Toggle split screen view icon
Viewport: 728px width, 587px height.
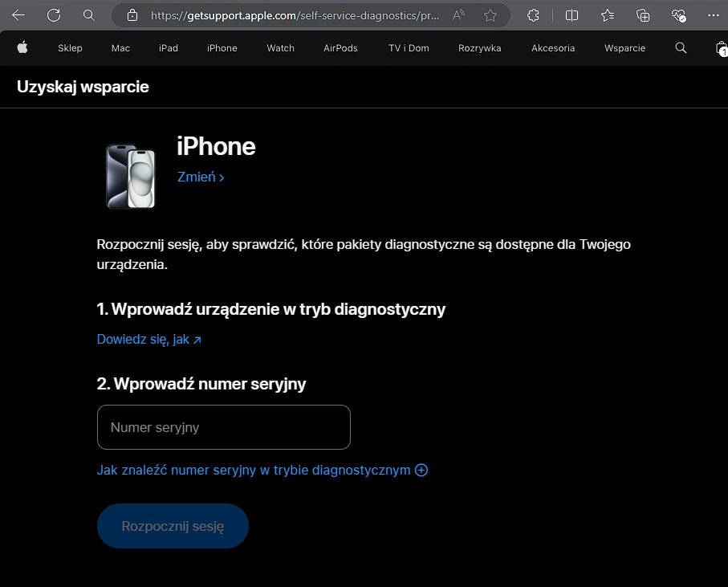[571, 15]
